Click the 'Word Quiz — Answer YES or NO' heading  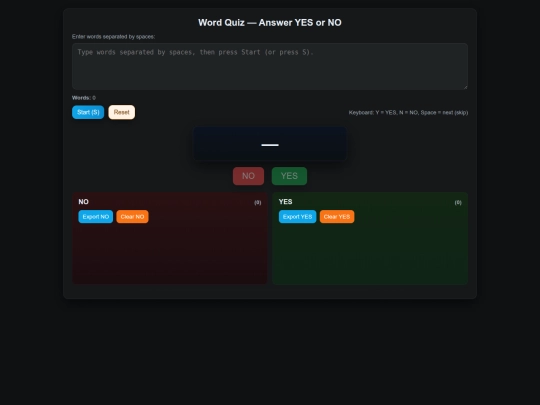(x=270, y=23)
